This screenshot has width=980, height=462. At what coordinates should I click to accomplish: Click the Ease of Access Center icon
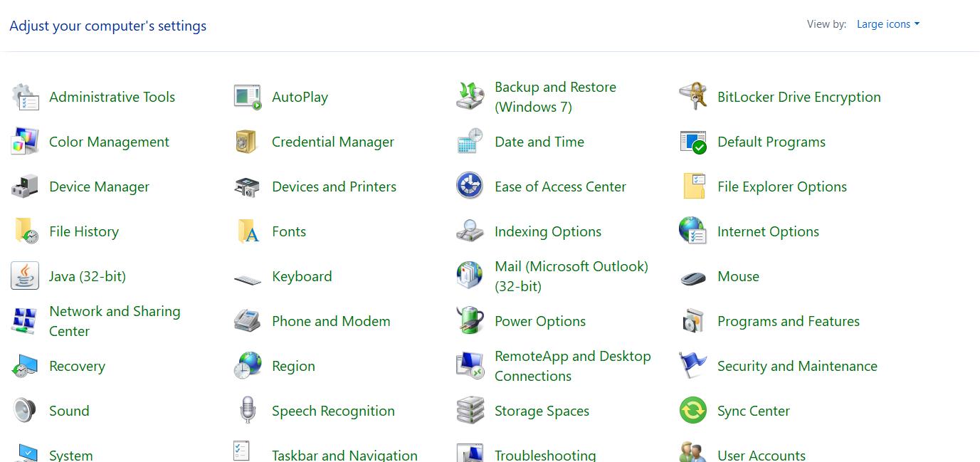pyautogui.click(x=470, y=187)
